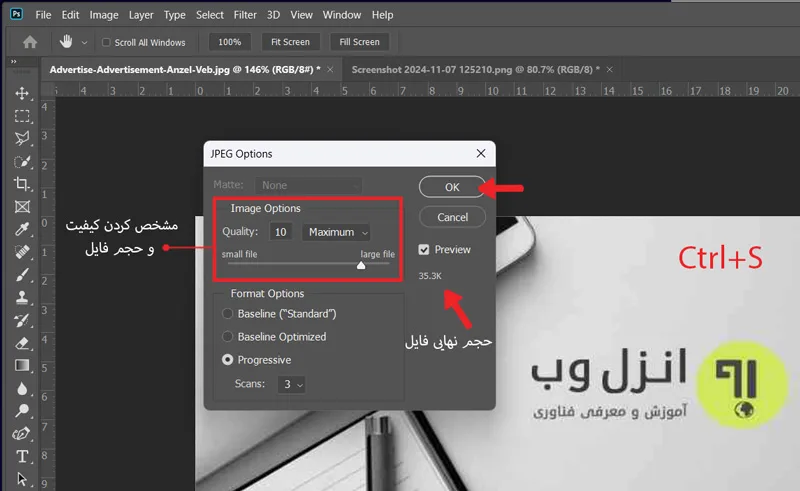The image size is (800, 491).
Task: Open the File menu
Action: coord(43,15)
